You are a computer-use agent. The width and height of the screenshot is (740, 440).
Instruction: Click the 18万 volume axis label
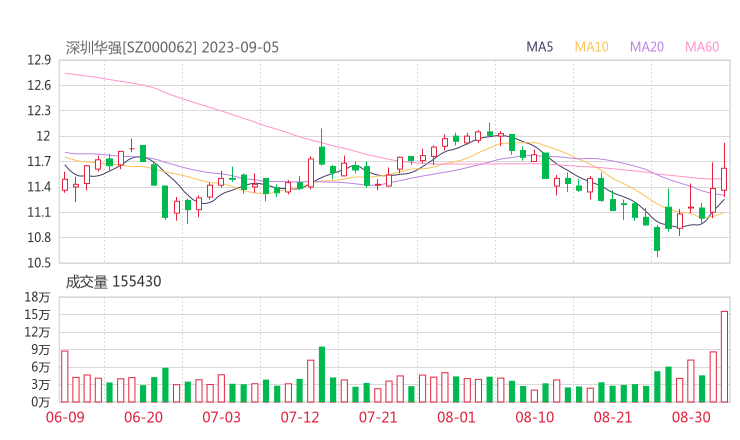[x=37, y=297]
